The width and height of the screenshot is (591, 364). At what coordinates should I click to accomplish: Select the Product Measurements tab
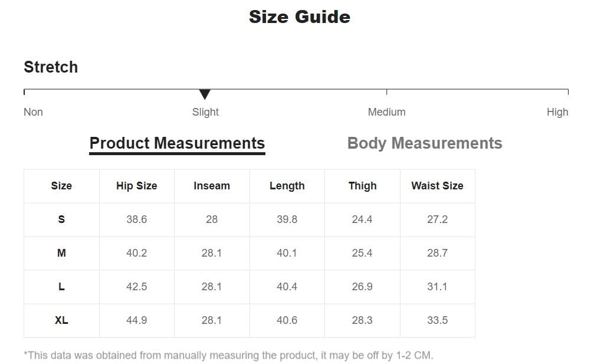[177, 143]
